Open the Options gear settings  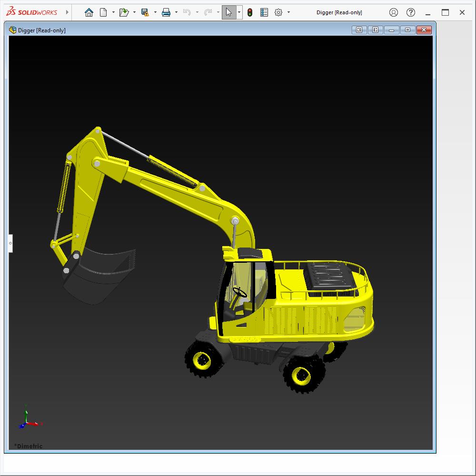click(278, 12)
